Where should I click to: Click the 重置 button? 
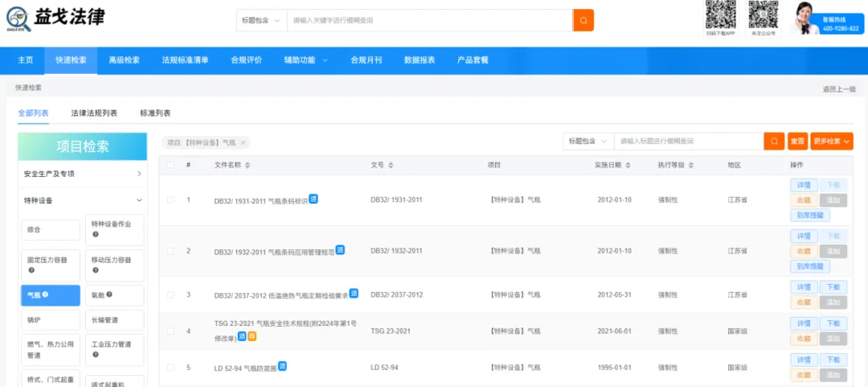coord(798,142)
